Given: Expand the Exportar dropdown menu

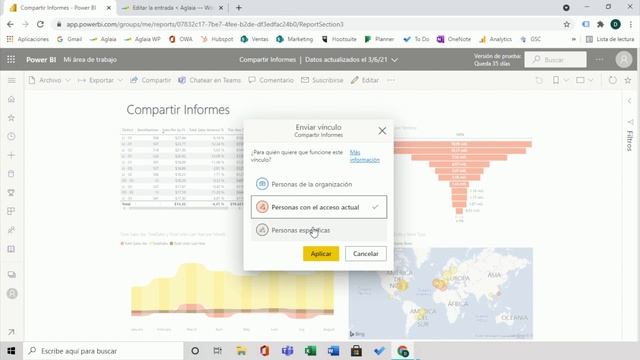Looking at the screenshot, I should [120, 80].
